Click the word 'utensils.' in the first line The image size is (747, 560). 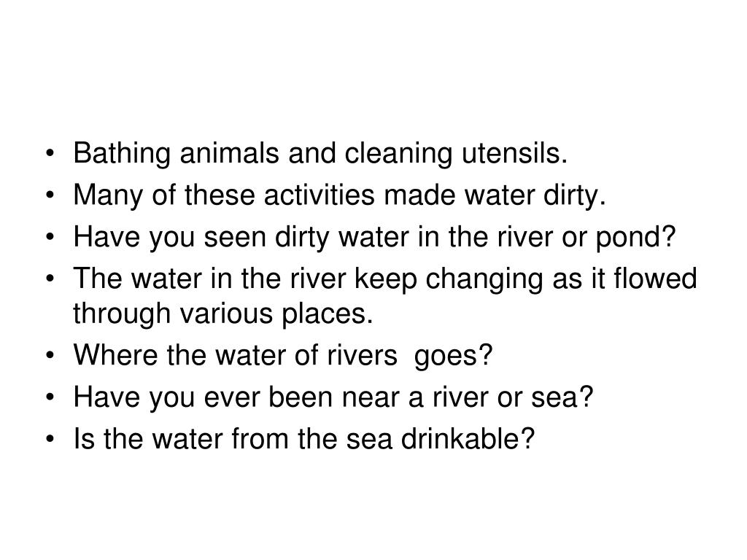pos(514,154)
